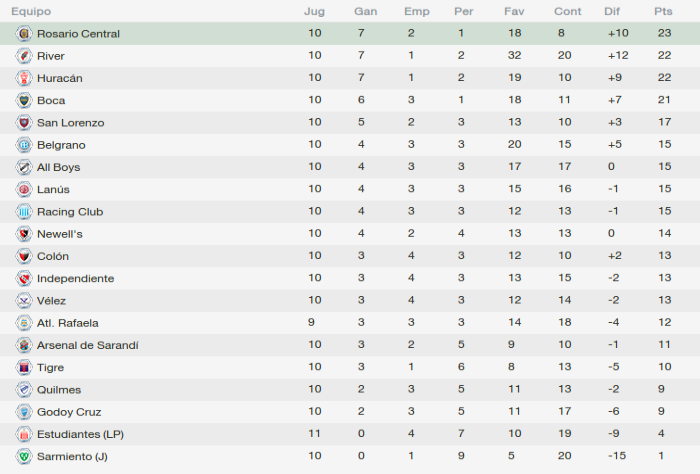
Task: Click the Tigre club badge
Action: (x=24, y=367)
